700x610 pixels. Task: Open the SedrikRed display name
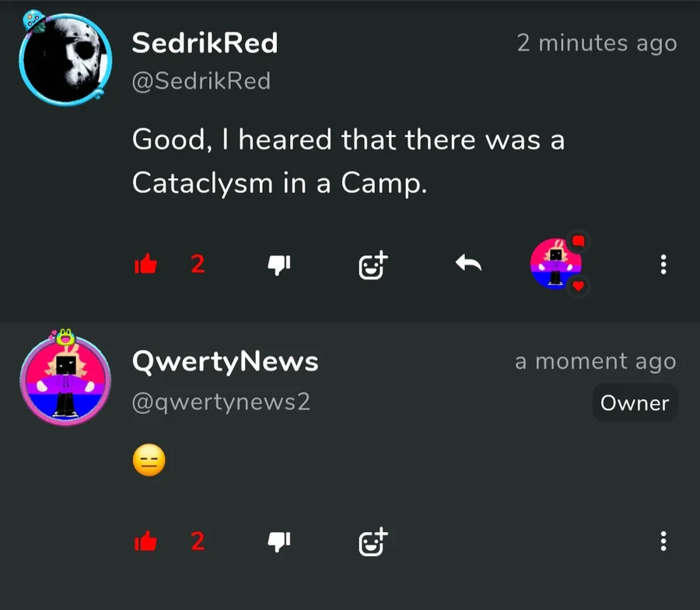pos(205,43)
